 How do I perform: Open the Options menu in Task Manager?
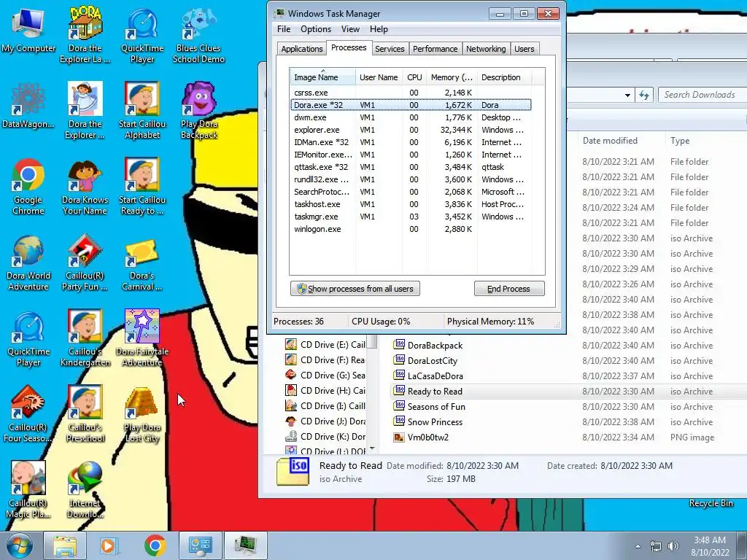coord(315,29)
